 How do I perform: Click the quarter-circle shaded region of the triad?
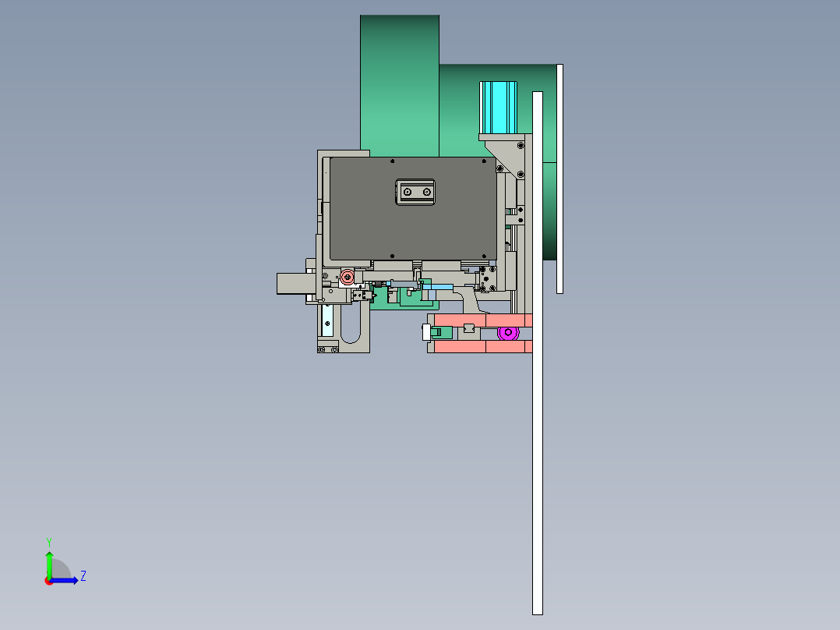[60, 569]
